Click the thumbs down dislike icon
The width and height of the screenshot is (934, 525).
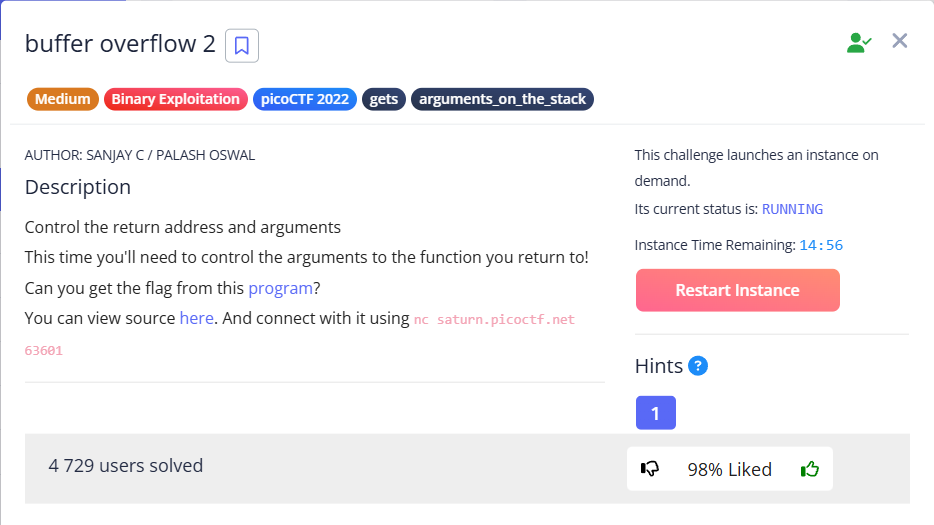650,468
